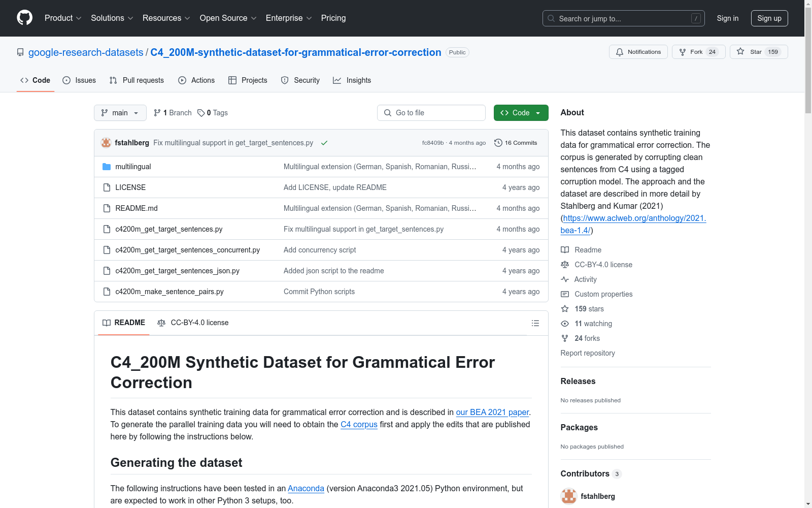The height and width of the screenshot is (508, 812).
Task: Open c4200m_get_target_sentences.py file
Action: pyautogui.click(x=169, y=229)
